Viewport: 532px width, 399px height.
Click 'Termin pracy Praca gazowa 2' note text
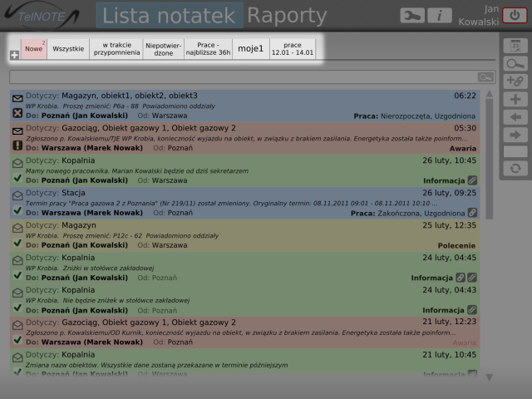pos(231,203)
